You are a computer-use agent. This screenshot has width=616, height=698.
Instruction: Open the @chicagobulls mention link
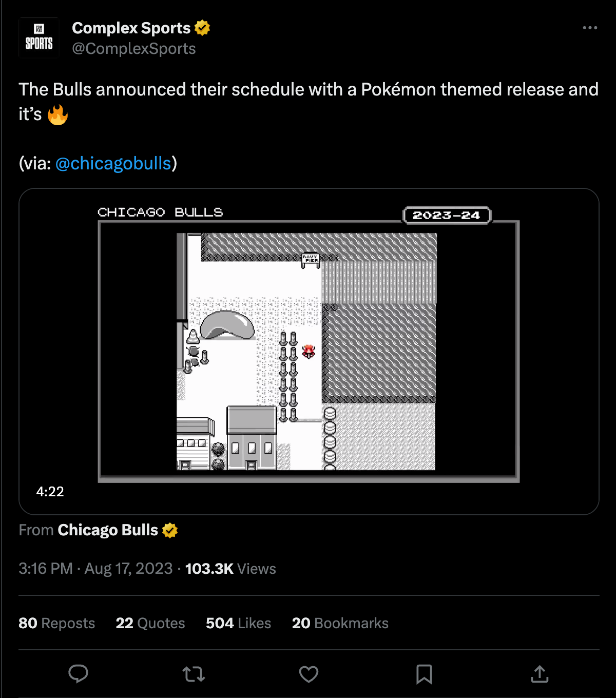point(113,163)
